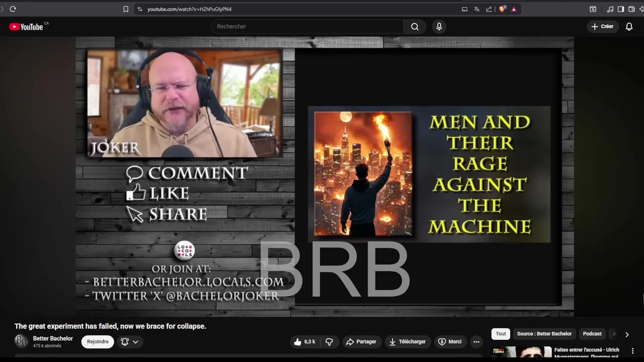
Task: Select the Podcast filter chip
Action: 592,334
